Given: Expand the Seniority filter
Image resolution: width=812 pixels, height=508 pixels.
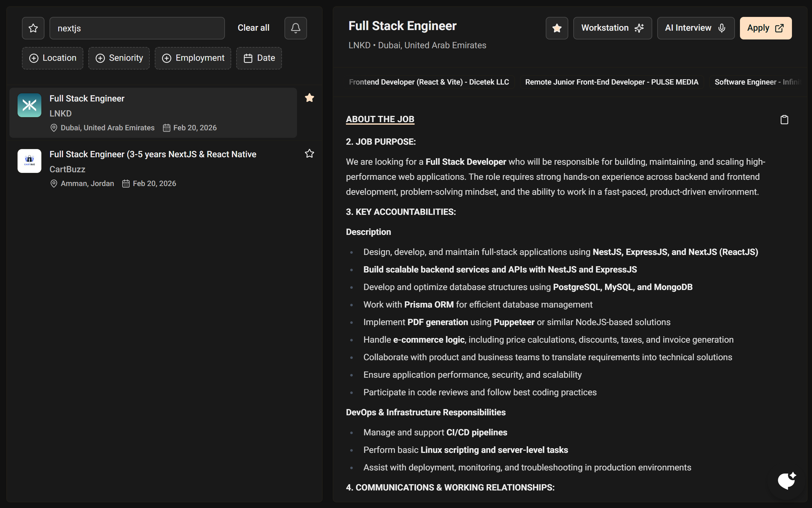Looking at the screenshot, I should pyautogui.click(x=119, y=58).
